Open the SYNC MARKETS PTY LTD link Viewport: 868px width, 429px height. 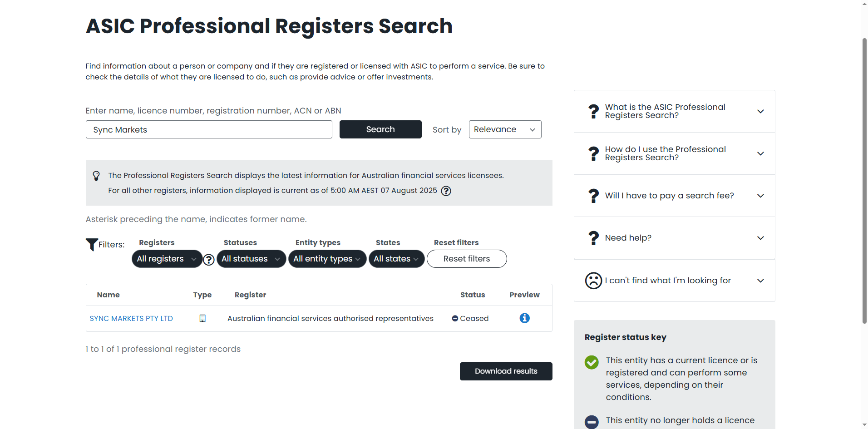(x=131, y=319)
